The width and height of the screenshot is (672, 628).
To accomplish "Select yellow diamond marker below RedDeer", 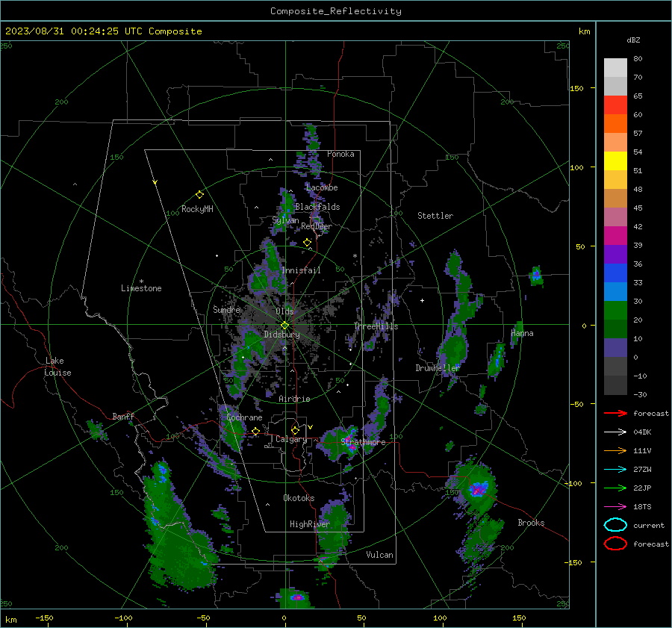I will coord(307,243).
